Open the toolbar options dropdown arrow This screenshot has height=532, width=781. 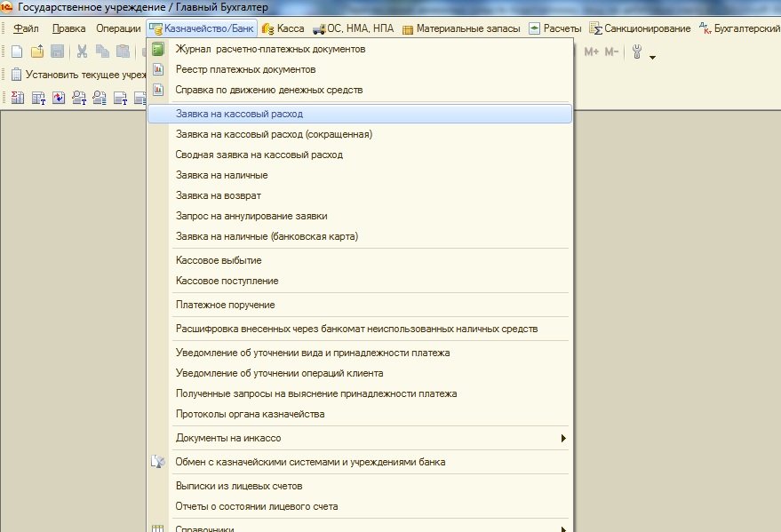(x=653, y=58)
